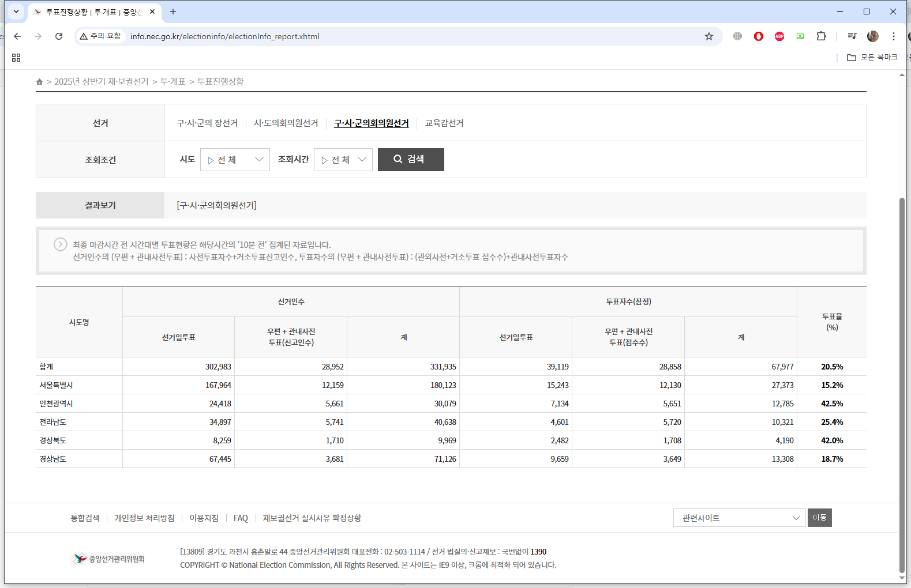Select the 시·도의회의원선거 tab

286,123
